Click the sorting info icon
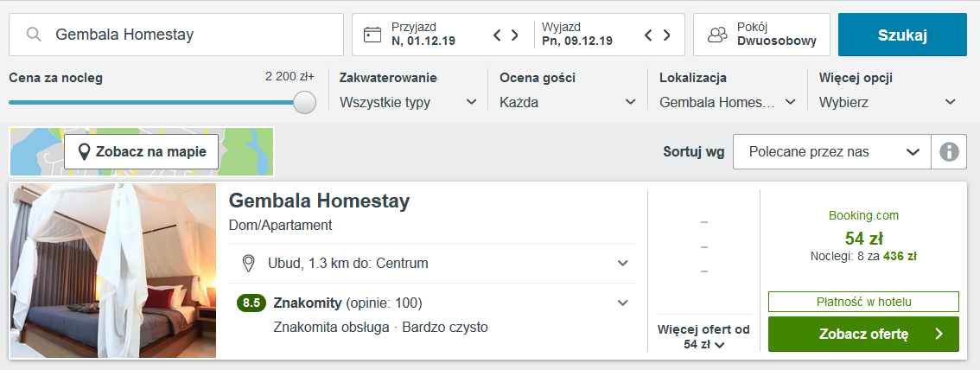The image size is (980, 370). tap(949, 152)
